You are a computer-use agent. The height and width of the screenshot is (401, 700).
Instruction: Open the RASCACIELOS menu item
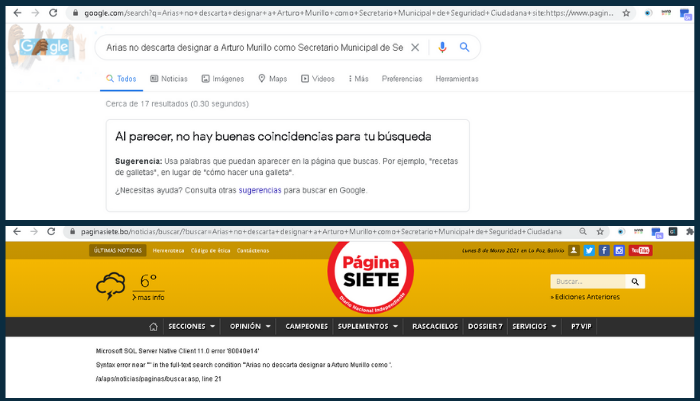coord(435,326)
